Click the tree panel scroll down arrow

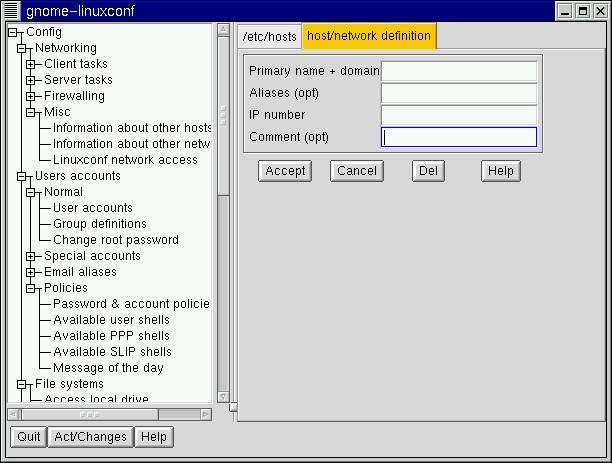[x=223, y=397]
